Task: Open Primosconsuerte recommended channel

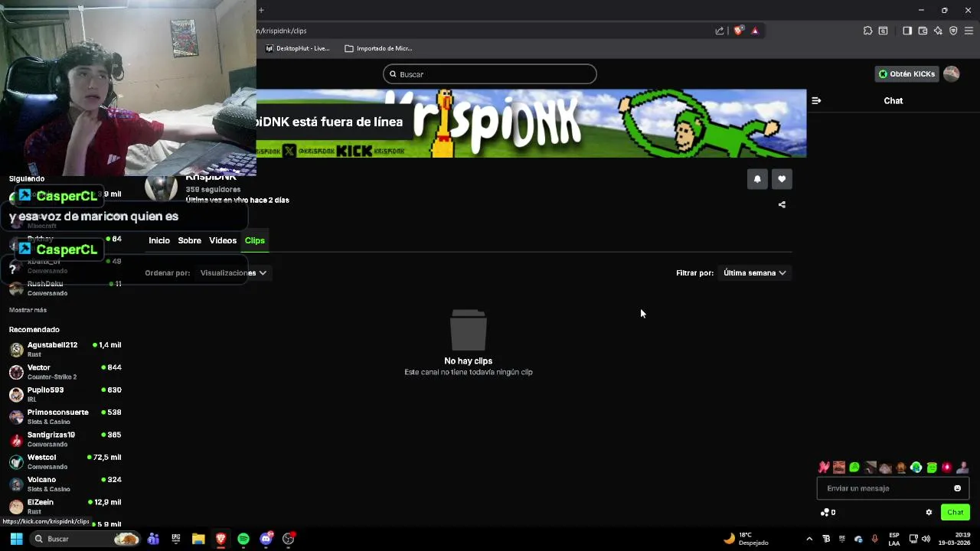Action: 65,416
